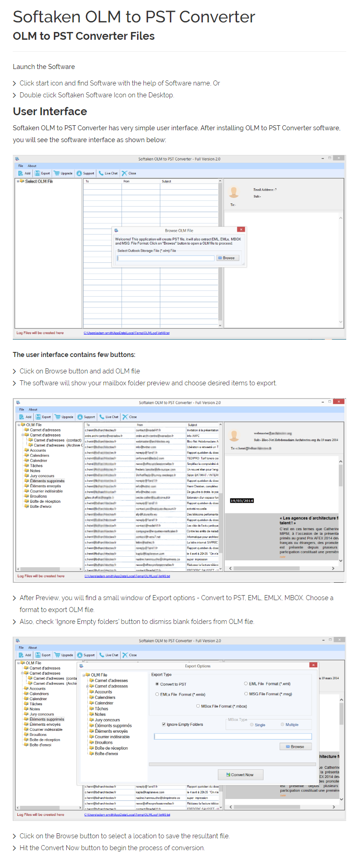Click vertical scrollbar of email preview in mailbox screenshot
The height and width of the screenshot is (868, 359).
tap(341, 511)
